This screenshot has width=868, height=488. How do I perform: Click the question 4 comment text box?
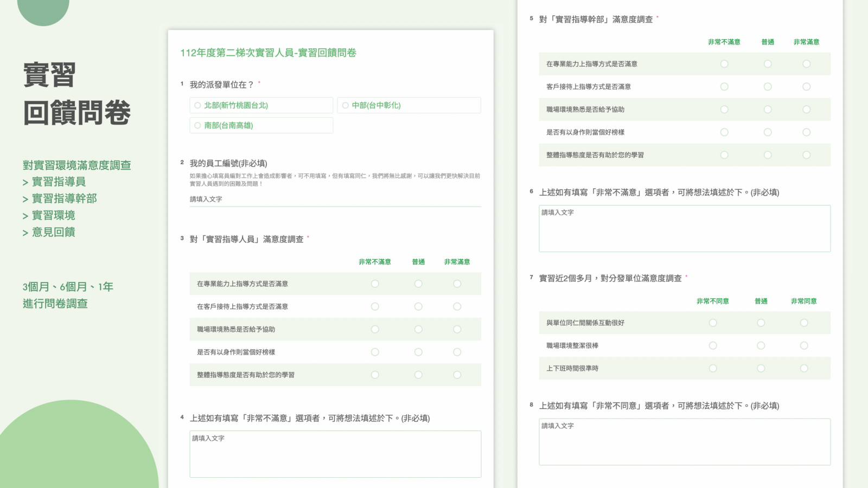coord(335,454)
